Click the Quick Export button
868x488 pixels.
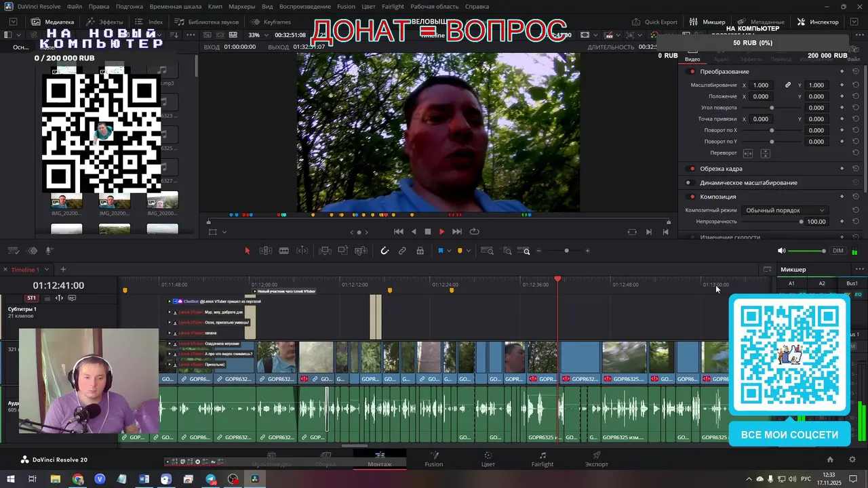click(x=654, y=22)
